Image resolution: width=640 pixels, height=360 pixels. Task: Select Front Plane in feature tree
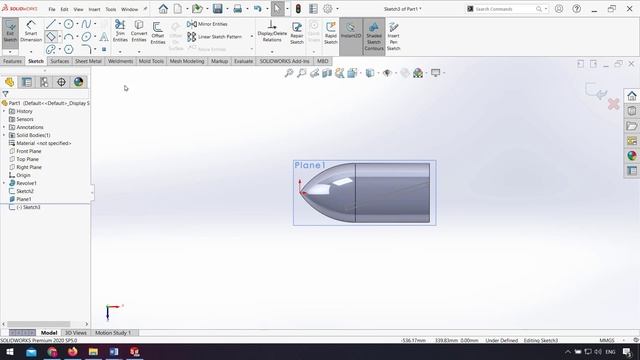pyautogui.click(x=29, y=151)
